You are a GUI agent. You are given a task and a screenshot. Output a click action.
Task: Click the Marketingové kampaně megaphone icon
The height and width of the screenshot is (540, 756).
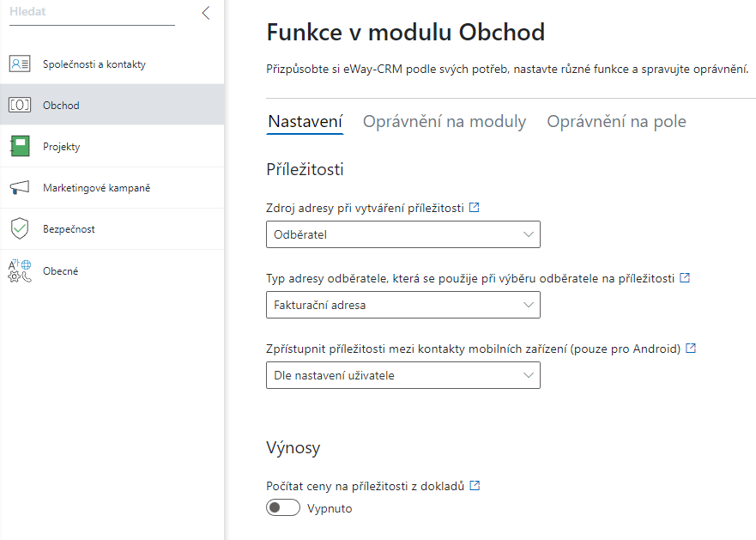coord(20,188)
